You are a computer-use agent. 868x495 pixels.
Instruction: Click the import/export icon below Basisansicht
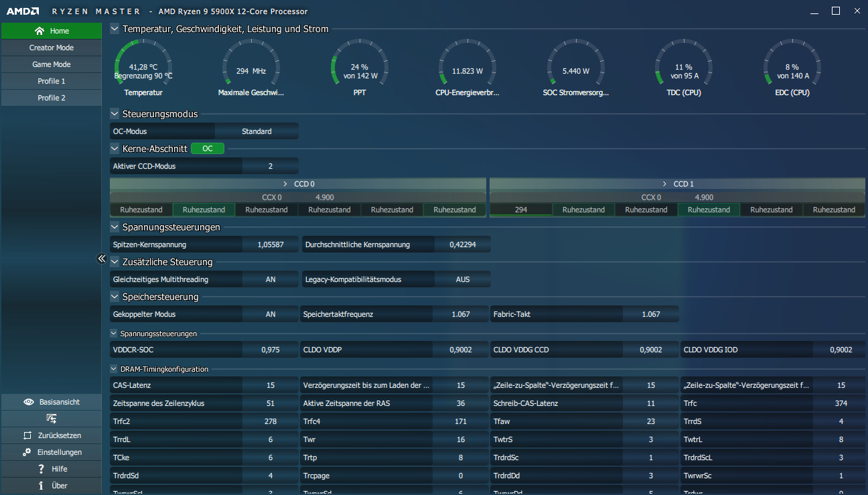click(51, 419)
